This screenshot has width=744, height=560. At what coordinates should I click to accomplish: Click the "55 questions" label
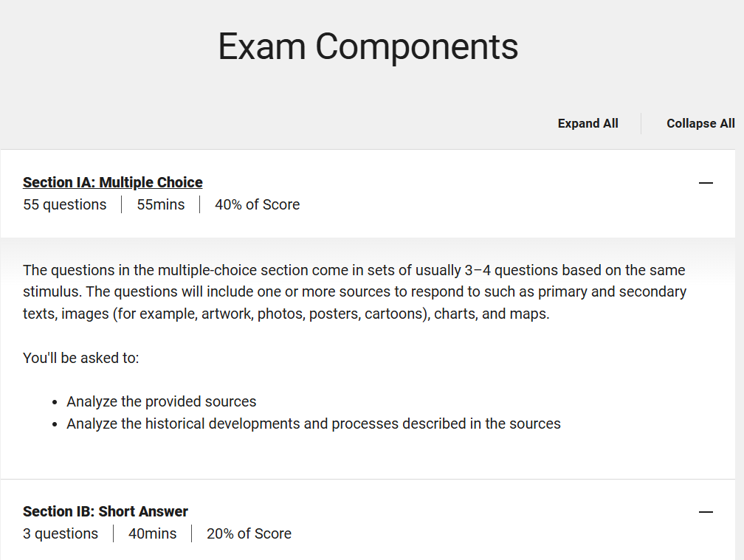[x=64, y=205]
